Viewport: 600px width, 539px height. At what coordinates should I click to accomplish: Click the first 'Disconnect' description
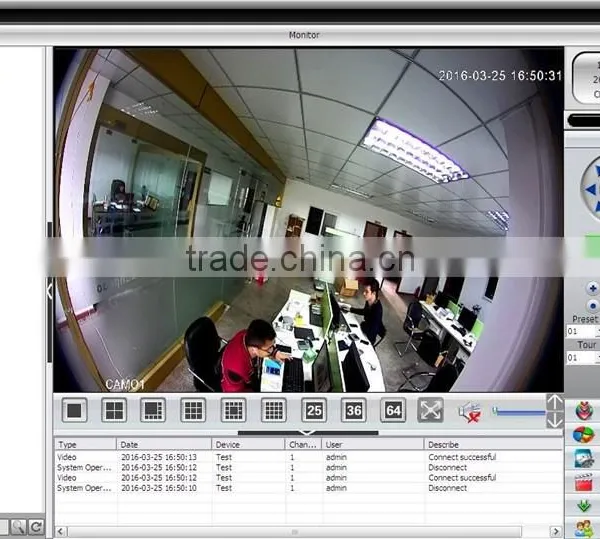click(x=448, y=467)
